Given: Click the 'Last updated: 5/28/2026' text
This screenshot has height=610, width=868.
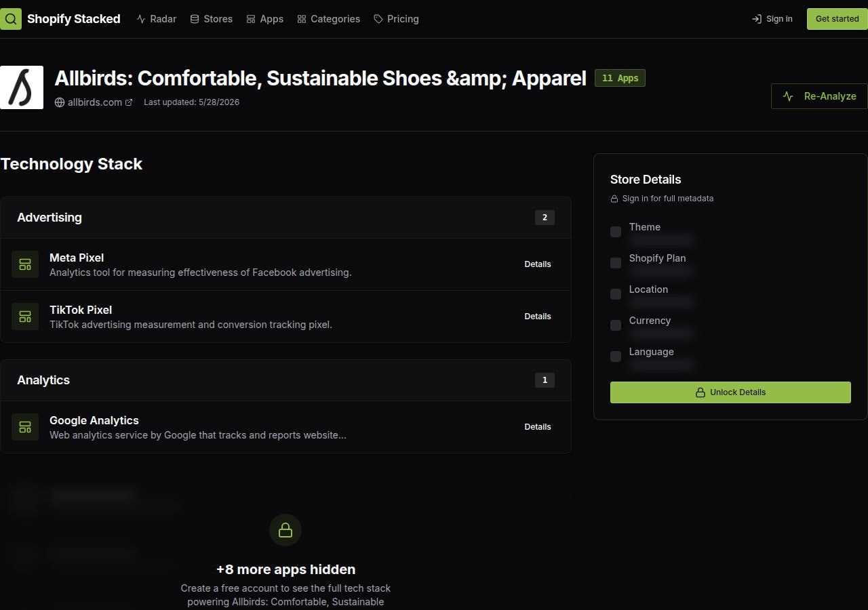Looking at the screenshot, I should click(191, 102).
